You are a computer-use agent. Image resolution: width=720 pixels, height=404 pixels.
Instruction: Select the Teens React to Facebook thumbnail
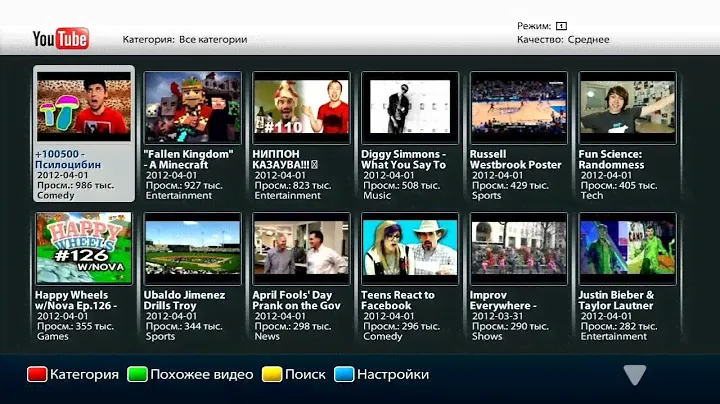point(410,247)
